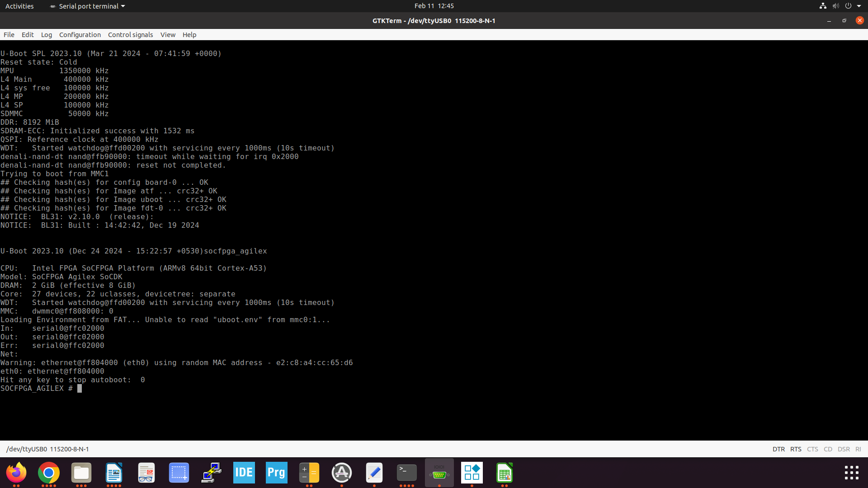Viewport: 868px width, 488px height.
Task: Open the screenshot tool in the dock
Action: tap(179, 473)
